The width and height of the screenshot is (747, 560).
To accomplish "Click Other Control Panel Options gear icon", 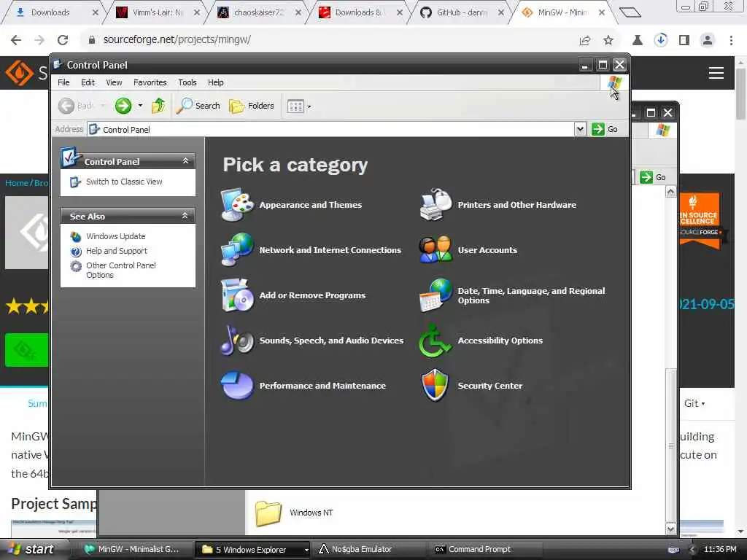I will (x=76, y=265).
